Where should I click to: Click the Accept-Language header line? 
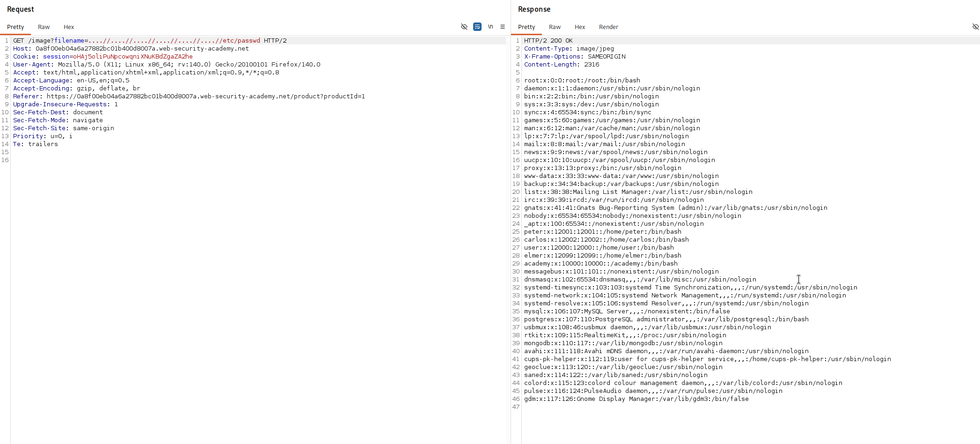click(x=71, y=81)
